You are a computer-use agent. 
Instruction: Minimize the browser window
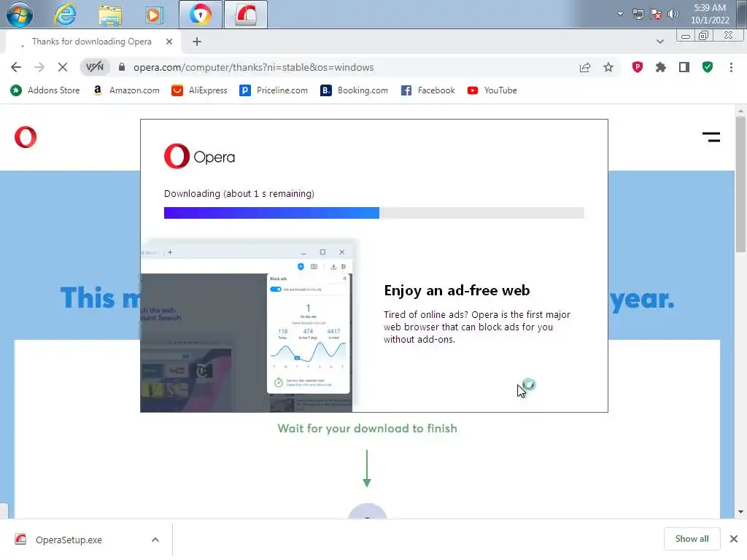pos(686,36)
